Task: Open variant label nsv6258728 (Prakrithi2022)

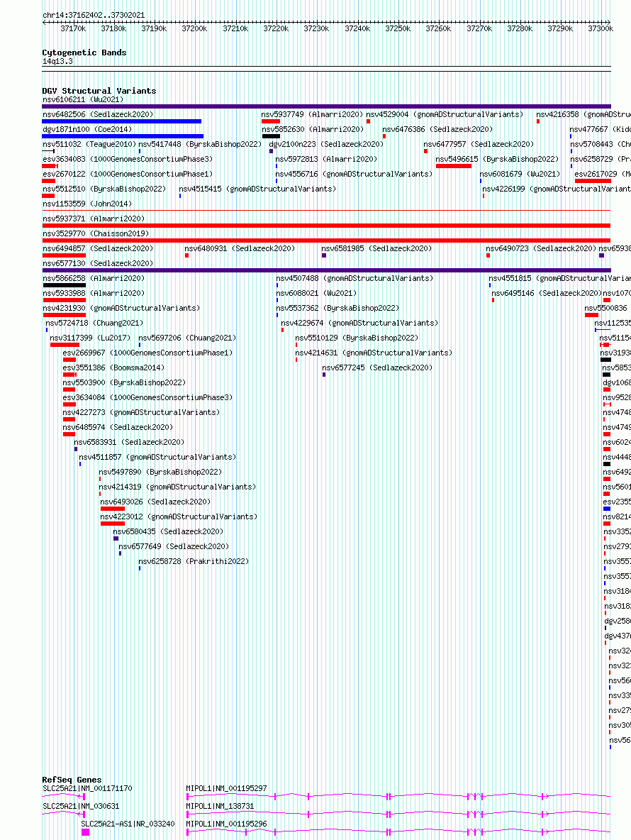Action: point(194,562)
